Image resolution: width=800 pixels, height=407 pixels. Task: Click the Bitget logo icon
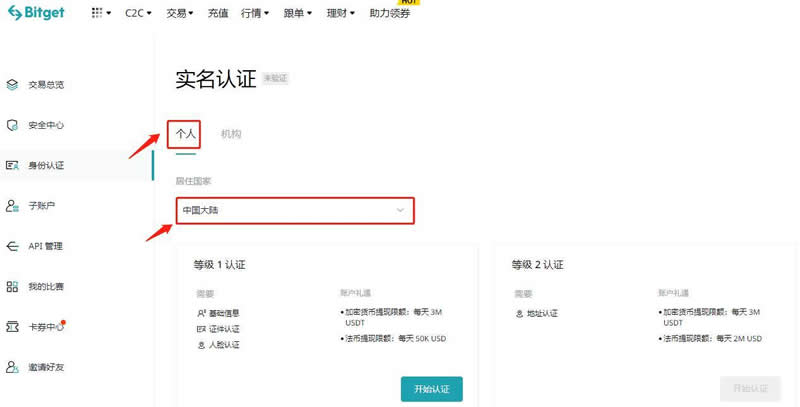[x=15, y=14]
